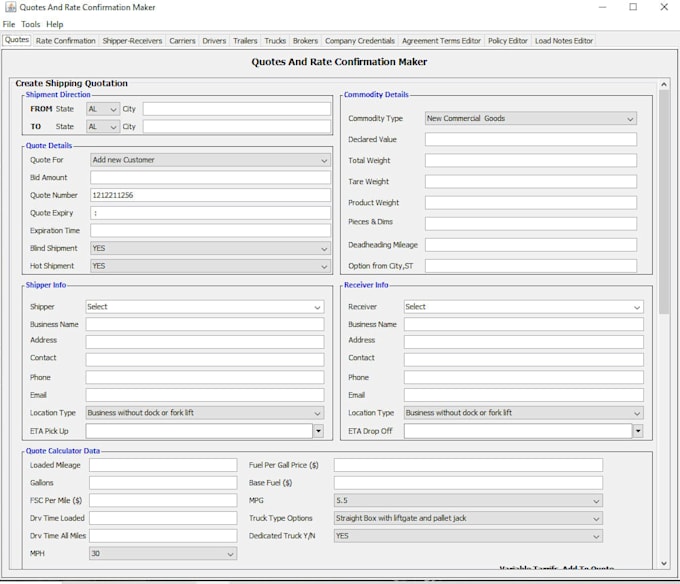
Task: Click the FSC Per Mile ($) field
Action: [x=163, y=500]
